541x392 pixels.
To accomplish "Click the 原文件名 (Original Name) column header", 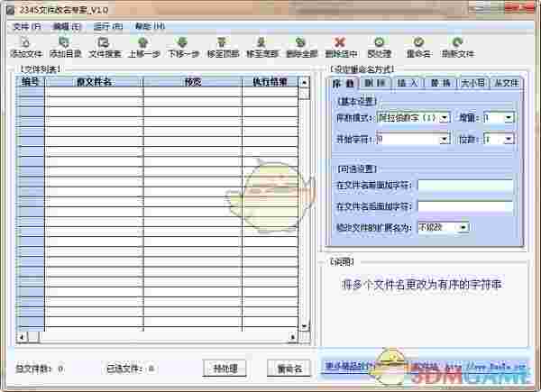I will pyautogui.click(x=94, y=82).
